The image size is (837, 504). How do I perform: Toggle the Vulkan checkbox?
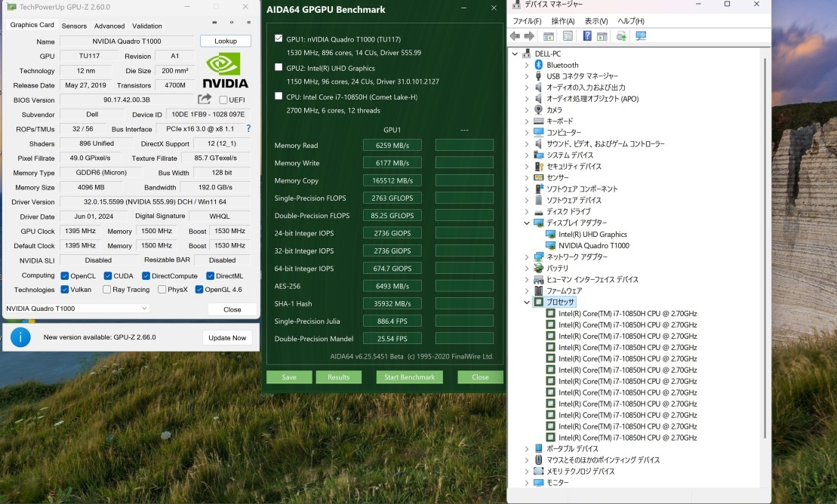[65, 290]
